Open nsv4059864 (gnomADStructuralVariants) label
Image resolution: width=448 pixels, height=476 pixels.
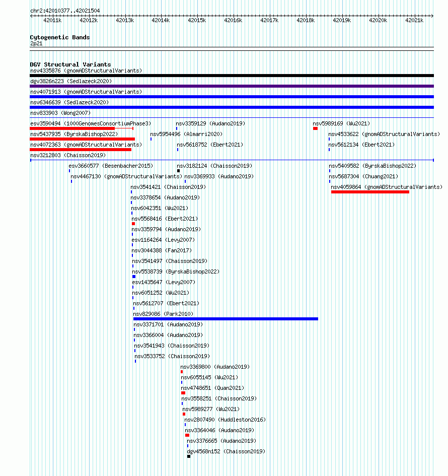[x=387, y=187]
